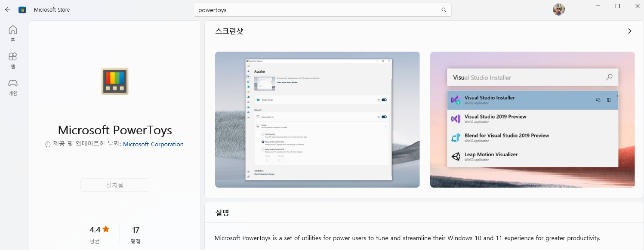
Task: Click the 4.4 average rating value
Action: (x=95, y=229)
